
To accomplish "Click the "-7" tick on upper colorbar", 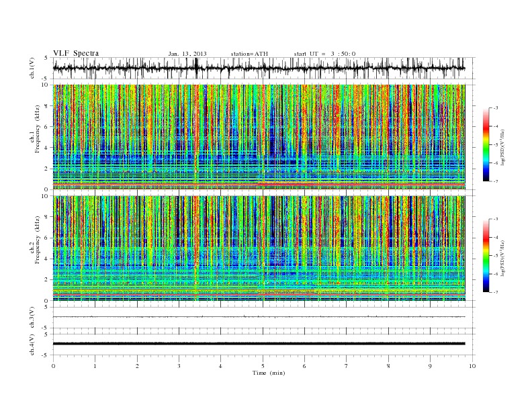I will coord(495,181).
